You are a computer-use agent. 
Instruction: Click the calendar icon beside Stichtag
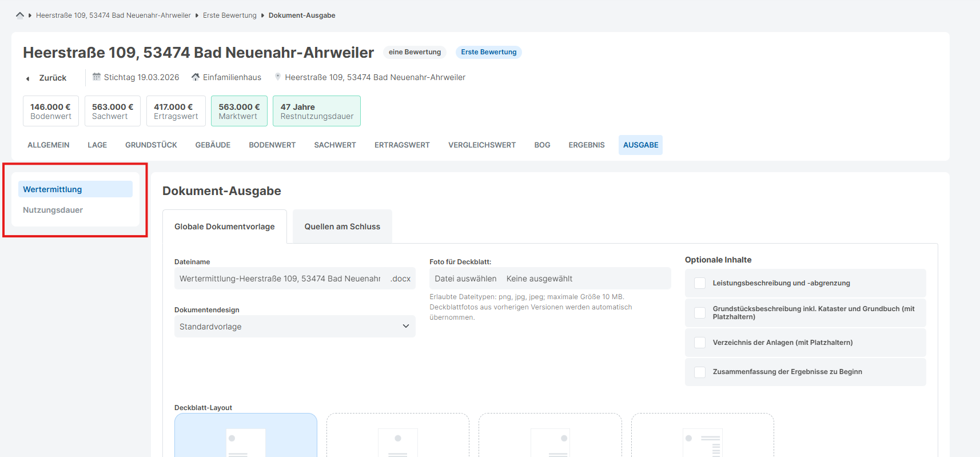97,77
